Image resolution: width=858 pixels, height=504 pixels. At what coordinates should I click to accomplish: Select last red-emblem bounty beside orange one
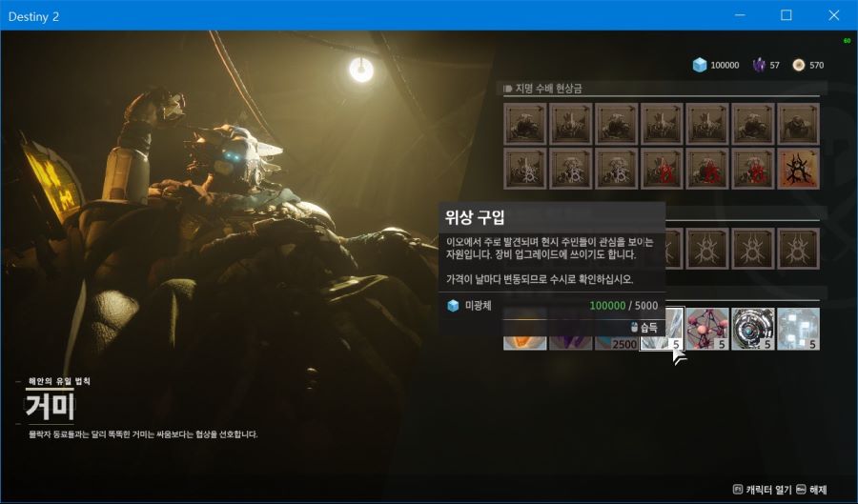pyautogui.click(x=753, y=169)
